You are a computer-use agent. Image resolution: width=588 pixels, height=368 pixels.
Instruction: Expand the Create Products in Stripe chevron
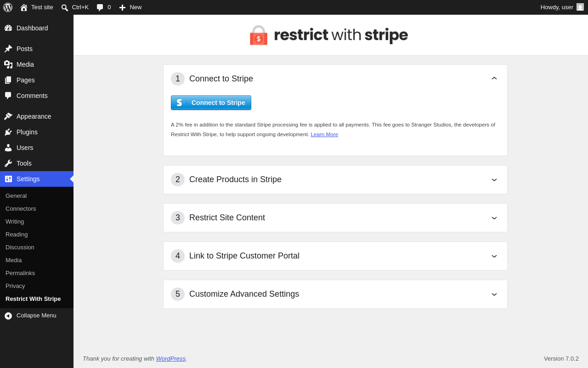(494, 180)
